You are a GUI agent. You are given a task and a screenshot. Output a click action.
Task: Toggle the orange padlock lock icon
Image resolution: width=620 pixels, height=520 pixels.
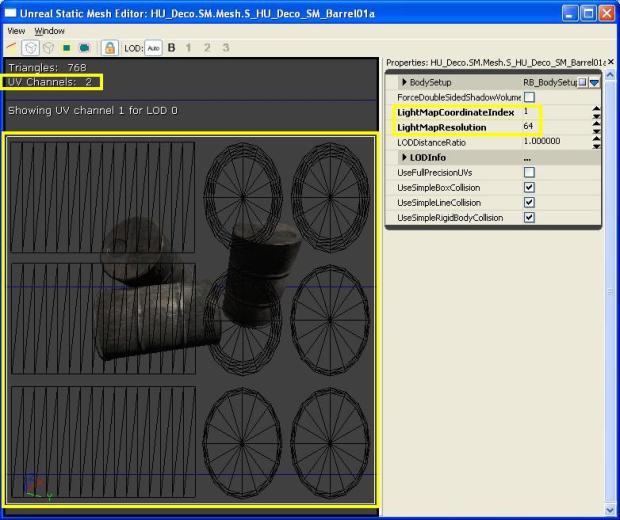(x=110, y=47)
